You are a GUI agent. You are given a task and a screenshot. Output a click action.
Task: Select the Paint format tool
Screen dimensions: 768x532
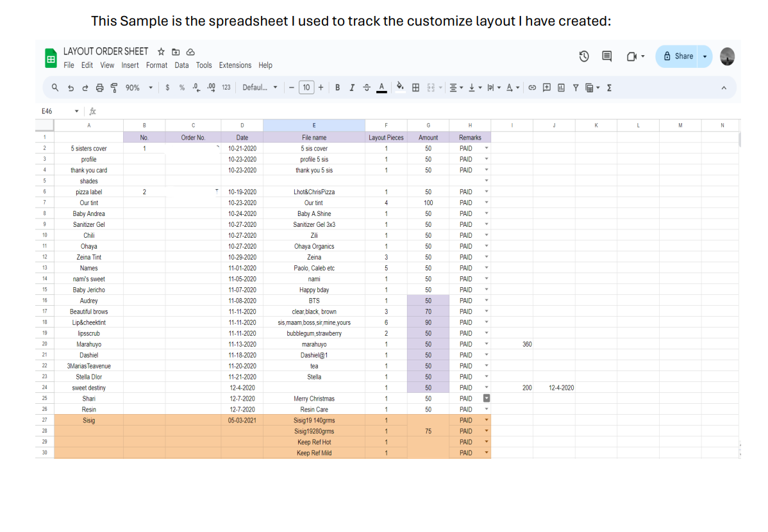(114, 88)
